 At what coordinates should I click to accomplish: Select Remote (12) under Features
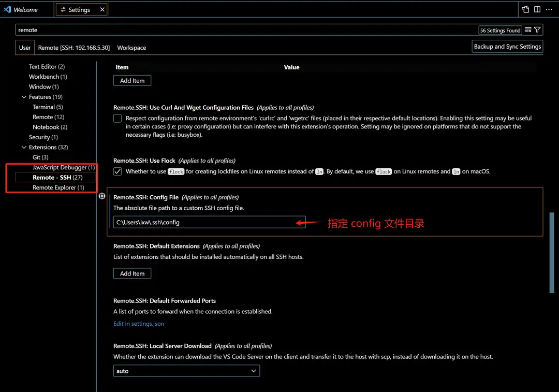click(49, 117)
